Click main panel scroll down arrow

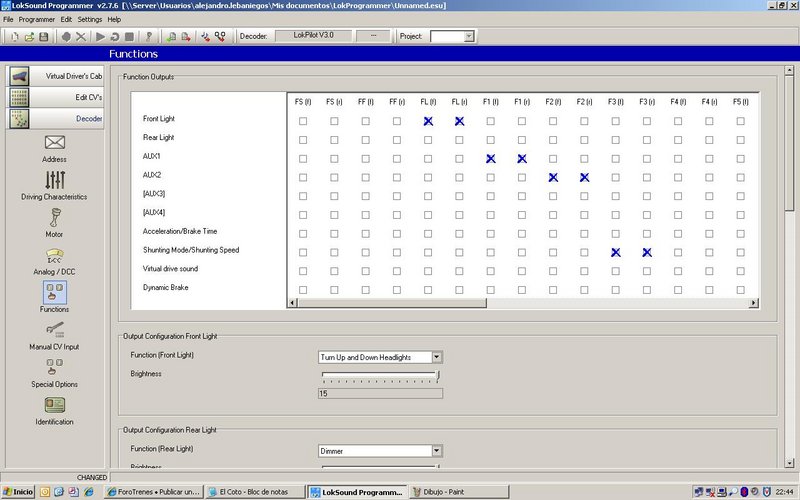[x=789, y=463]
